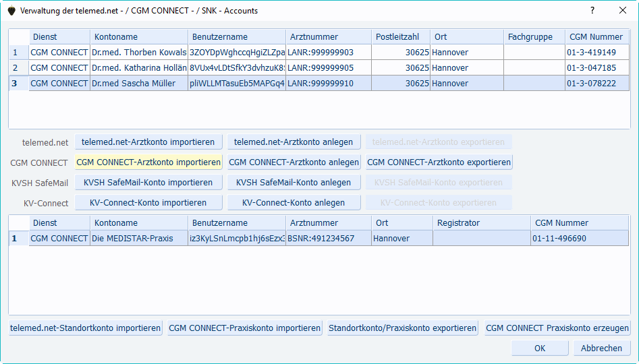
Task: Click CGM CONNECT-Arztkonto exportieren button
Action: point(439,162)
